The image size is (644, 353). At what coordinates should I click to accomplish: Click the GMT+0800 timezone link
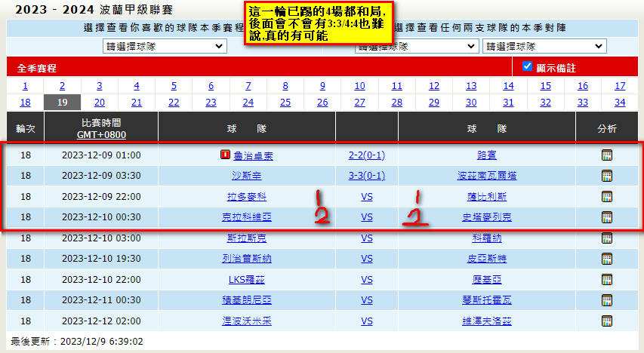pos(101,135)
